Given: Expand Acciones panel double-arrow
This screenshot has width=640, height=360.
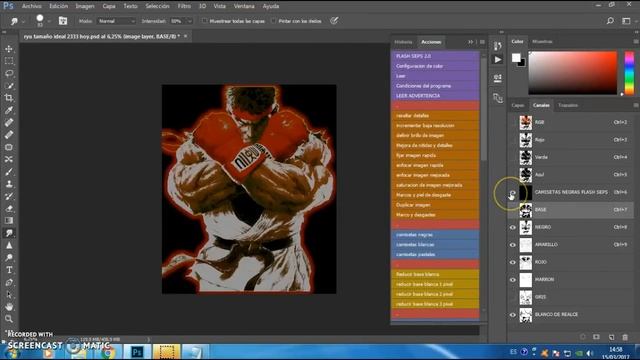Looking at the screenshot, I should (471, 42).
